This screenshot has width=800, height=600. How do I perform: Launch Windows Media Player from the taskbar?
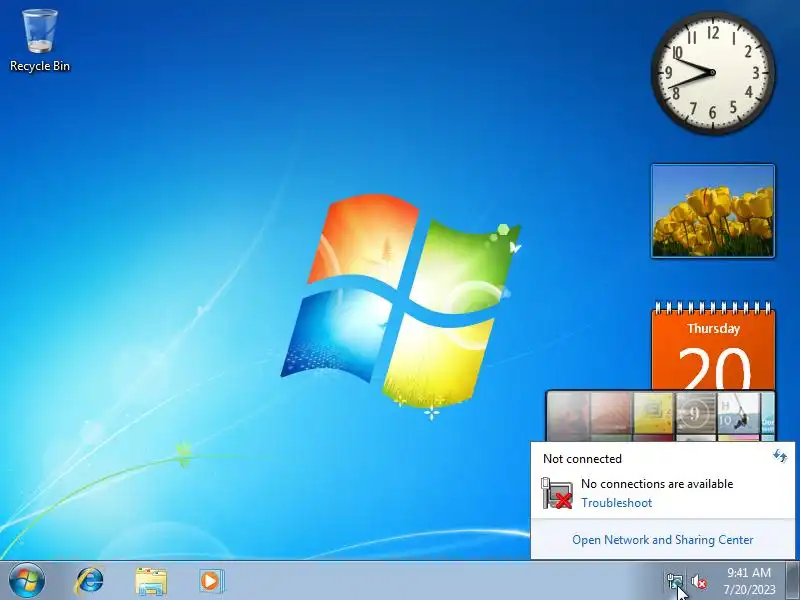pos(211,581)
